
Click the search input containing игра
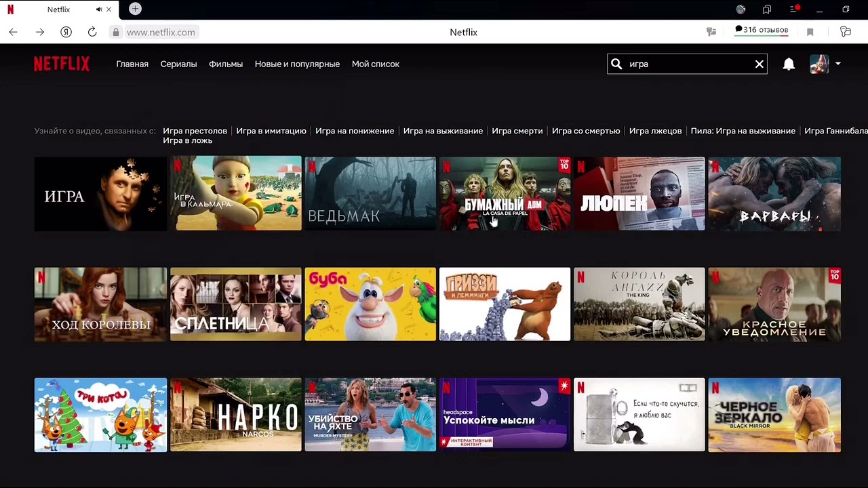click(x=688, y=64)
